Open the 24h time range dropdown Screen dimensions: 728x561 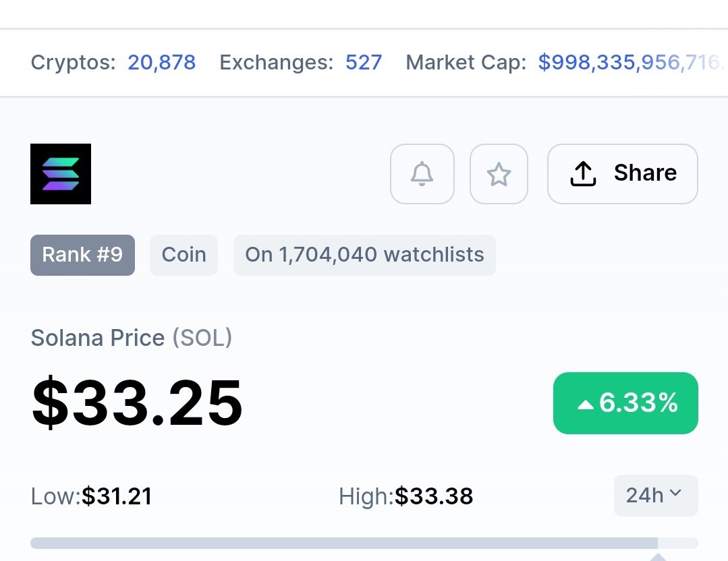pos(656,496)
